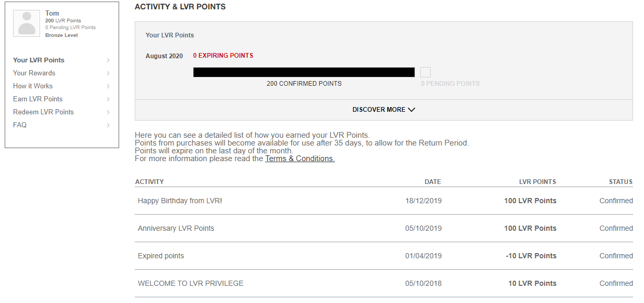Click the down arrow next to Discover More

point(411,110)
